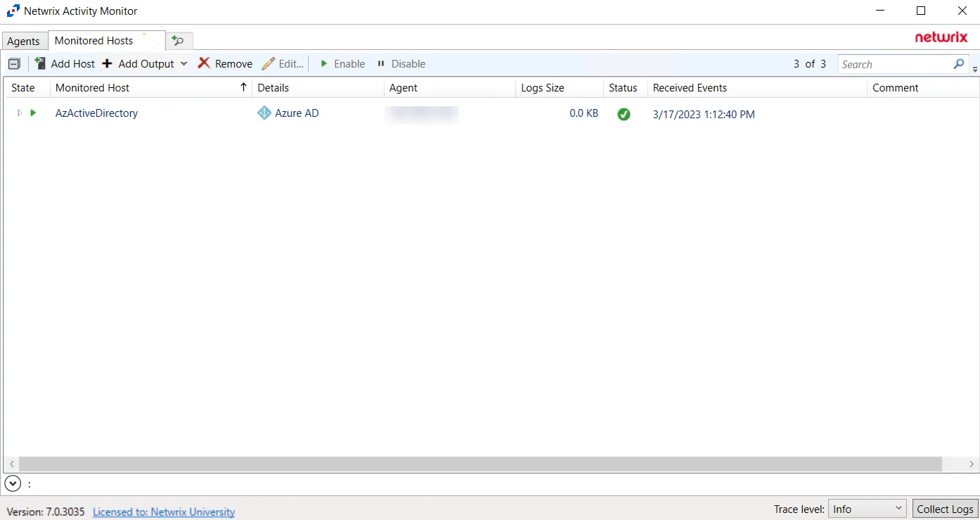
Task: Click the horizontal scrollbar right arrow
Action: tap(972, 464)
